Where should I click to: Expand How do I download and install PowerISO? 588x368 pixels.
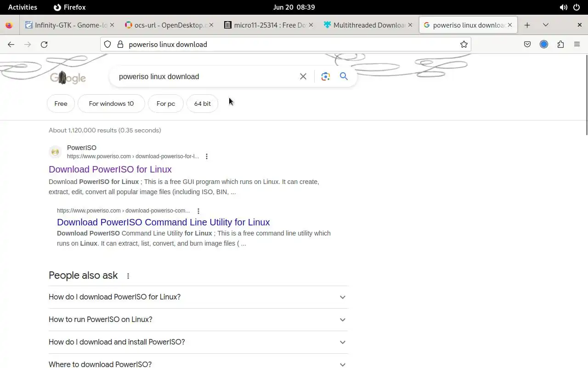(x=198, y=342)
